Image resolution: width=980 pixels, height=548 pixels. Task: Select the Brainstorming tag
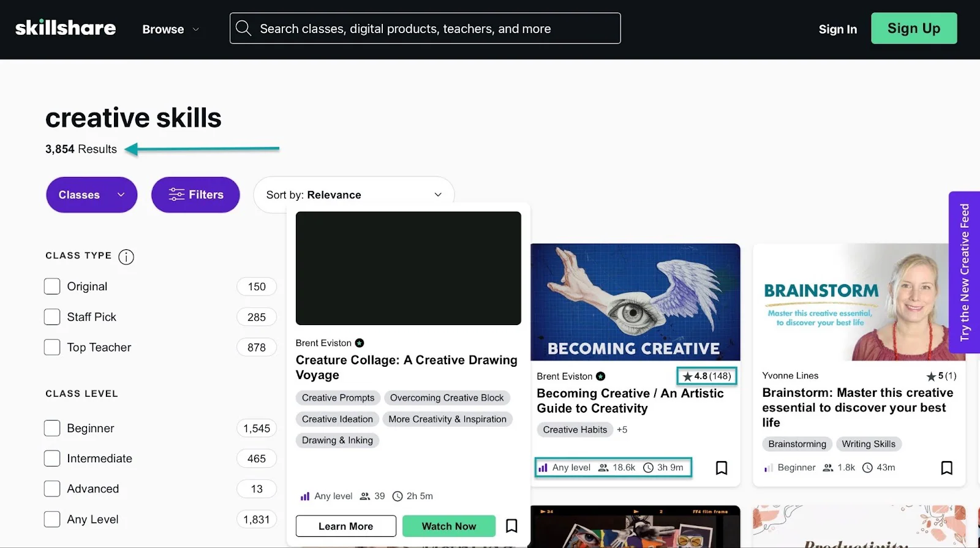[797, 444]
